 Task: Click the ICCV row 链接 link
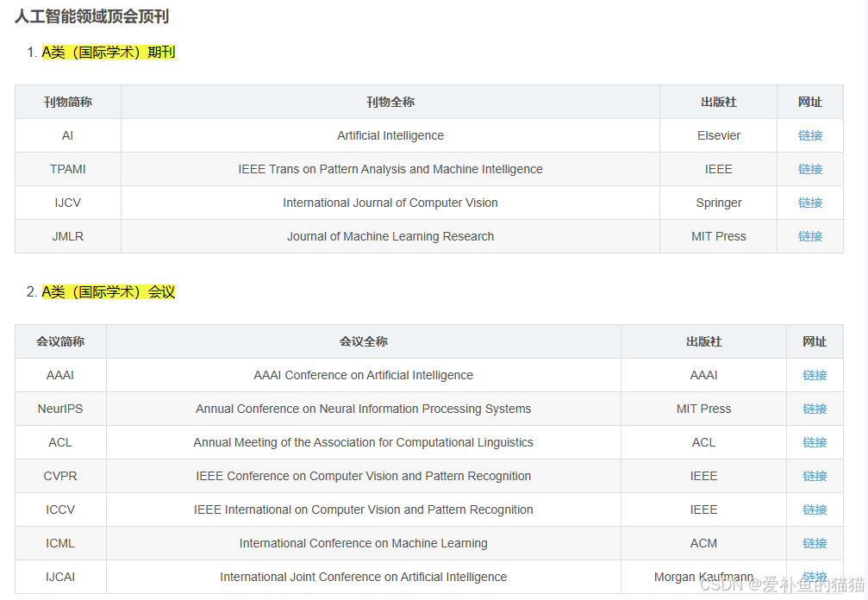[815, 509]
